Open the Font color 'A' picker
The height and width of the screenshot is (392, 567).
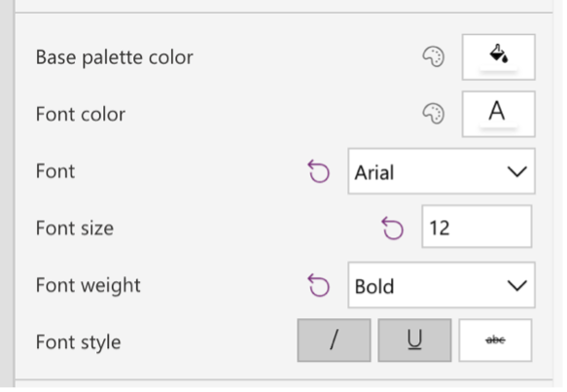point(498,114)
